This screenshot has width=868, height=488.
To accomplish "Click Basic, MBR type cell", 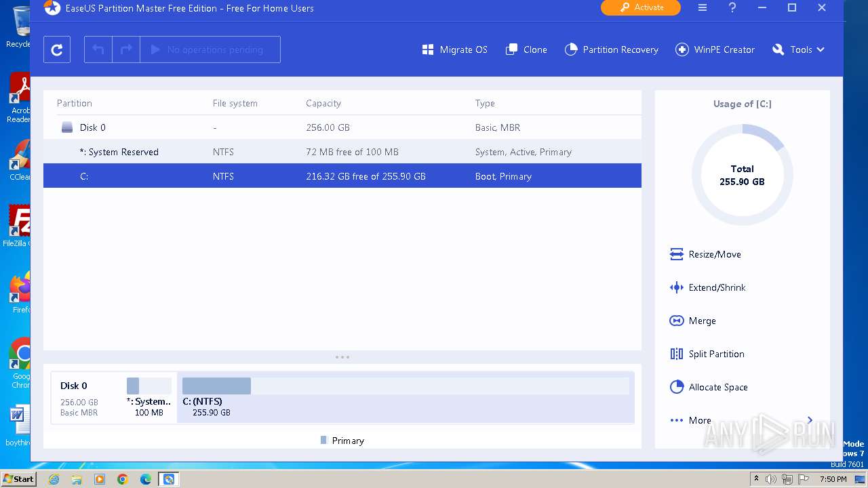I will click(498, 127).
